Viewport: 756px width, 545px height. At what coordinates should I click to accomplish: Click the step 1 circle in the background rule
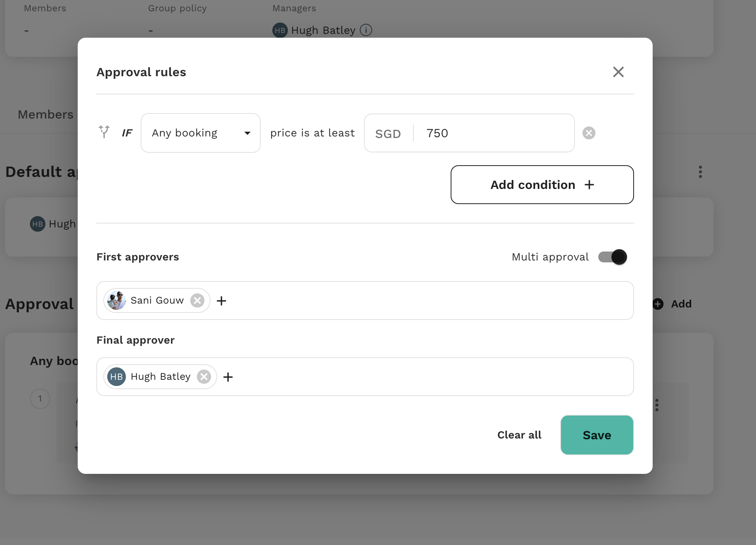tap(40, 399)
